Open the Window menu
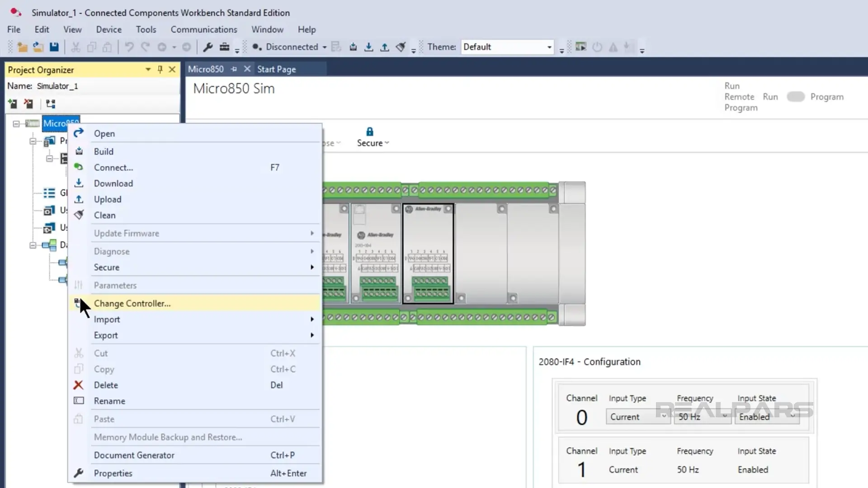The height and width of the screenshot is (488, 868). pos(267,29)
